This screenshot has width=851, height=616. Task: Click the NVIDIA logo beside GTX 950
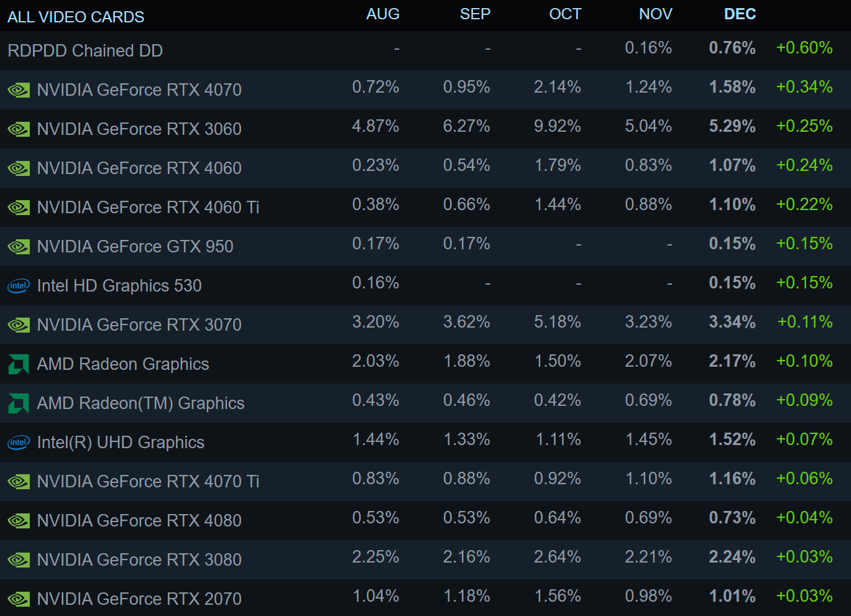19,247
